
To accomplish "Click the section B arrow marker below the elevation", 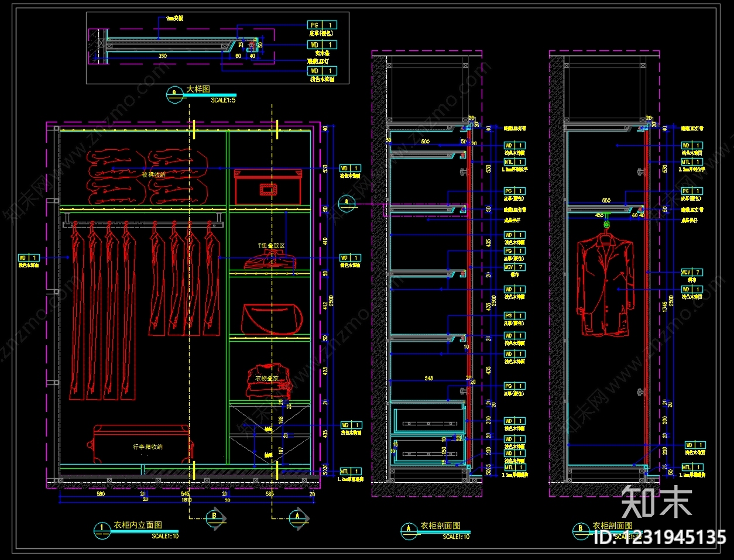I will click(215, 517).
